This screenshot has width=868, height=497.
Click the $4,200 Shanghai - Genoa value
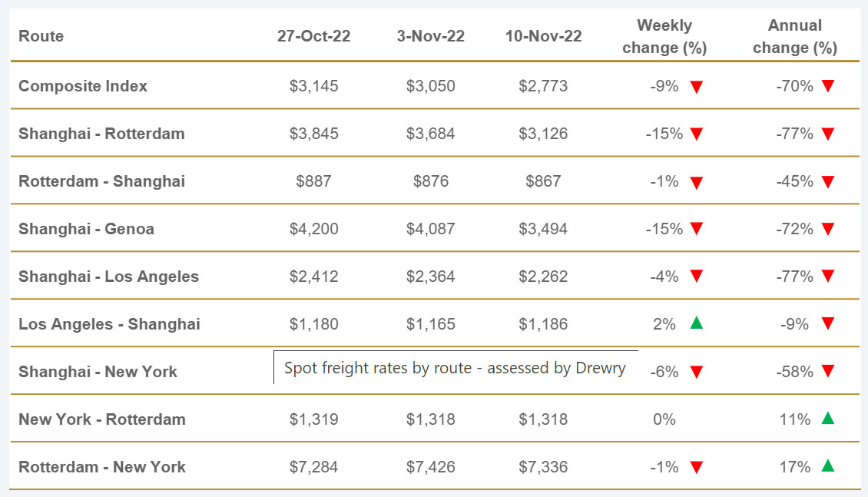pos(313,229)
